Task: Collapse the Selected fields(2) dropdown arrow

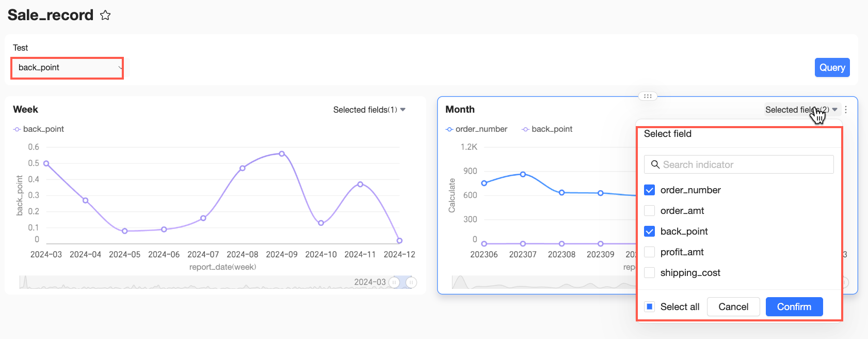Action: [x=835, y=110]
